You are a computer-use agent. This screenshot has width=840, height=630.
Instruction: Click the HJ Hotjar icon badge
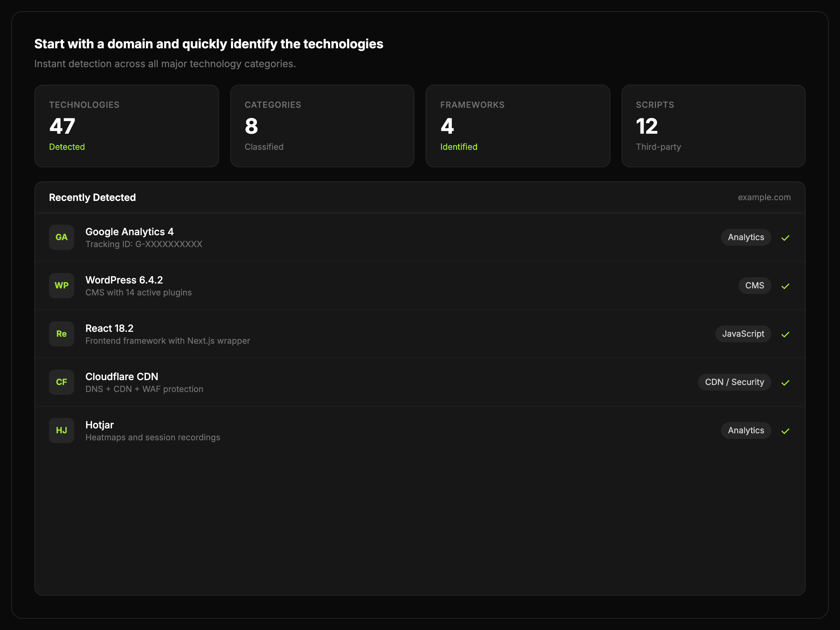[x=62, y=430]
